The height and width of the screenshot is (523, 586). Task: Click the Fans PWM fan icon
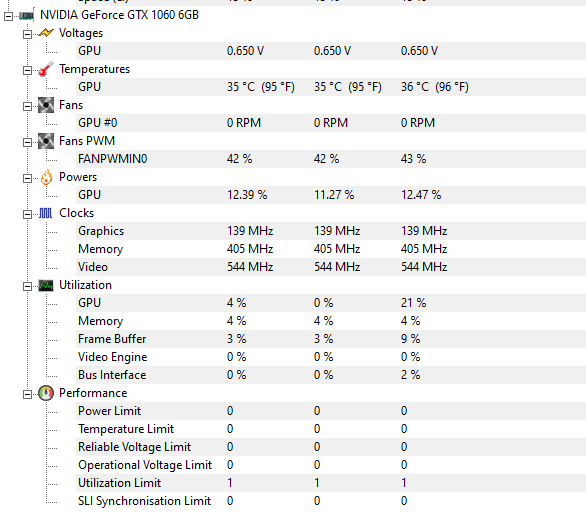[x=46, y=141]
